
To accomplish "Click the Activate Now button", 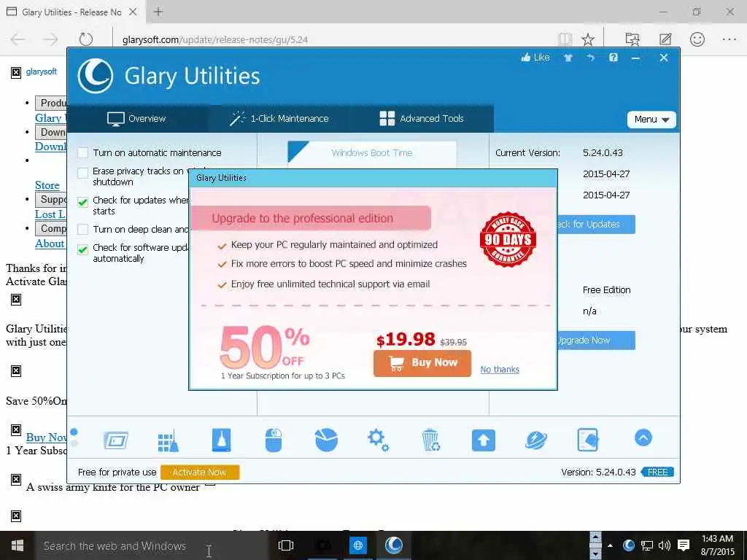I will 200,472.
